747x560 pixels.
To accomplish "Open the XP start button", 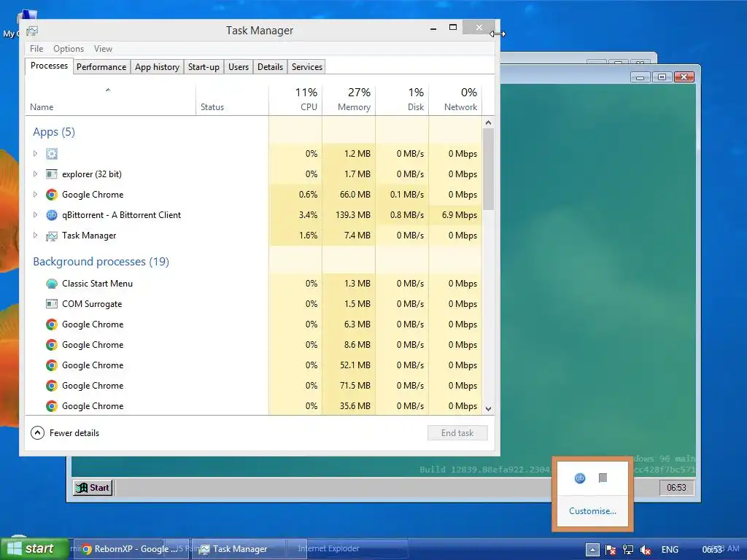I will coord(34,549).
